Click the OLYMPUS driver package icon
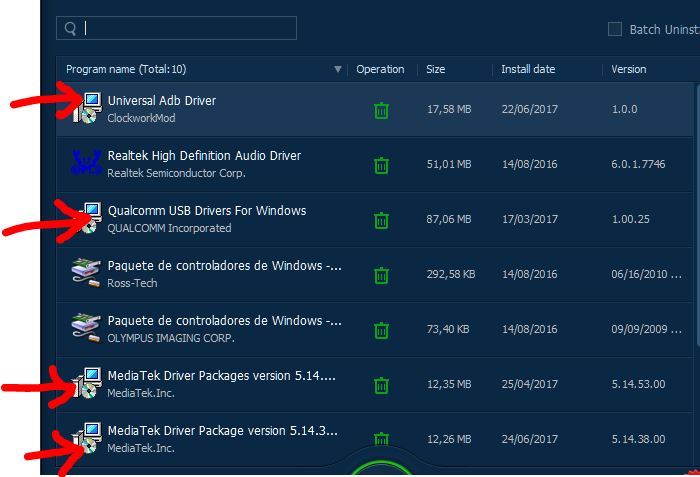Viewport: 700px width, 477px height. pos(86,327)
